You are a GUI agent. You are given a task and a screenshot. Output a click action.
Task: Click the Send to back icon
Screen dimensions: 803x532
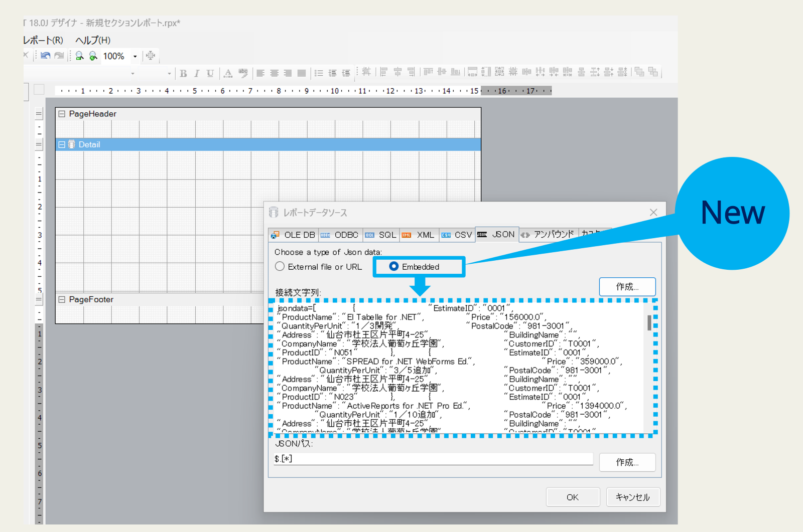[653, 72]
